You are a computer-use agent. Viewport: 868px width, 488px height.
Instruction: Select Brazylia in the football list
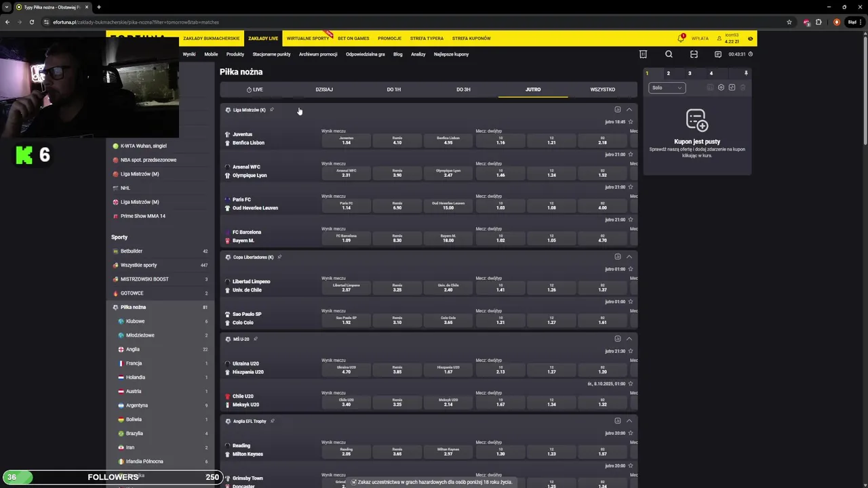pos(160,433)
